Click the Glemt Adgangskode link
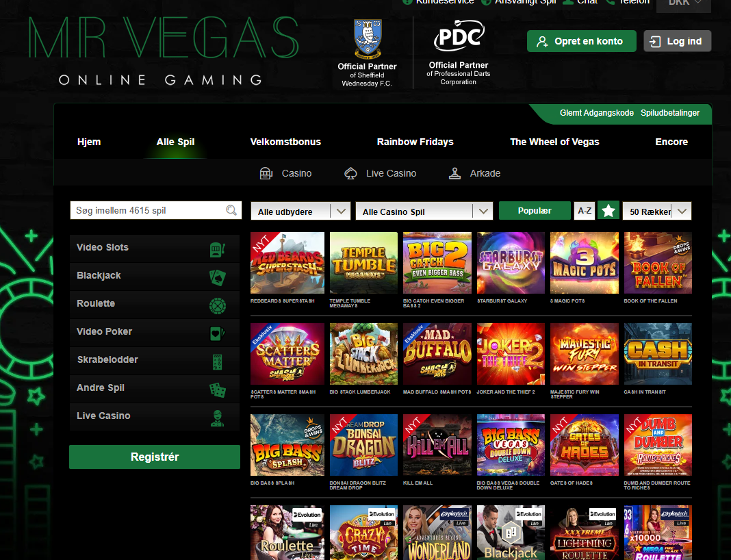The image size is (731, 560). coord(596,113)
